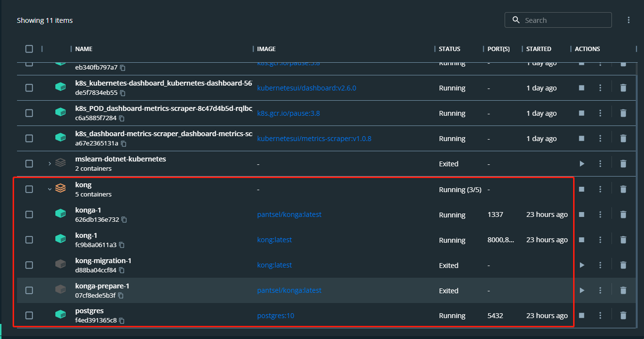
Task: Delete the mslearn-dotnet-kubernetes stack
Action: click(623, 164)
